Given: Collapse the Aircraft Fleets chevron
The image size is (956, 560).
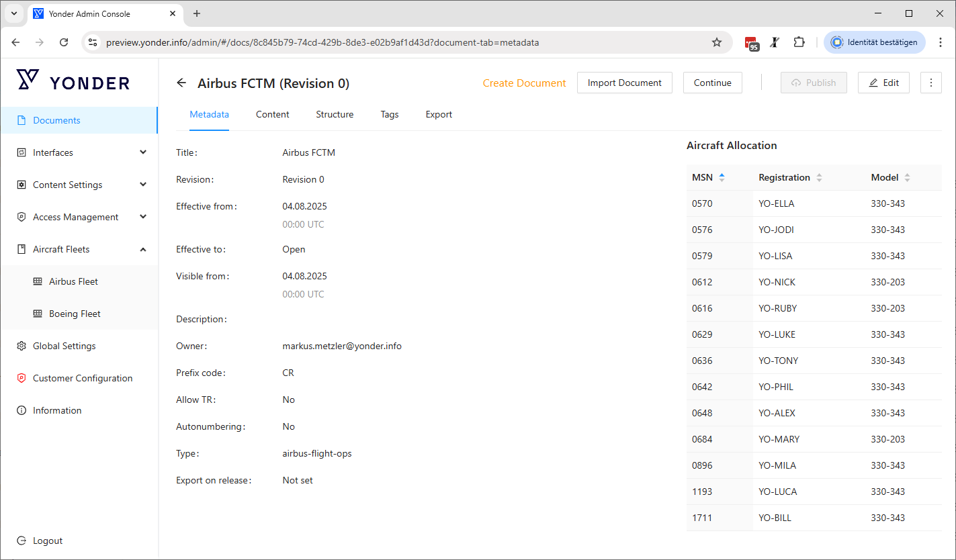Looking at the screenshot, I should pyautogui.click(x=143, y=249).
